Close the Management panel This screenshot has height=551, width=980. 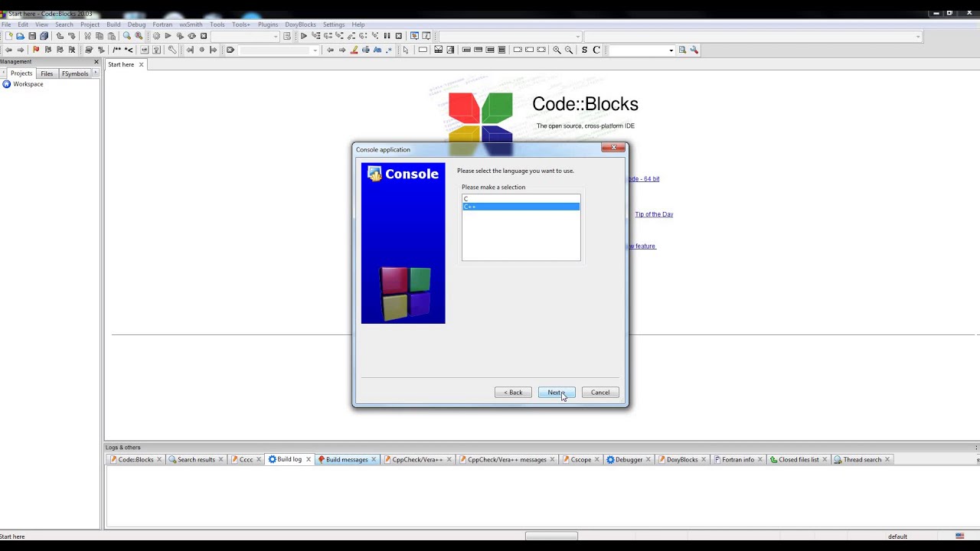(96, 61)
